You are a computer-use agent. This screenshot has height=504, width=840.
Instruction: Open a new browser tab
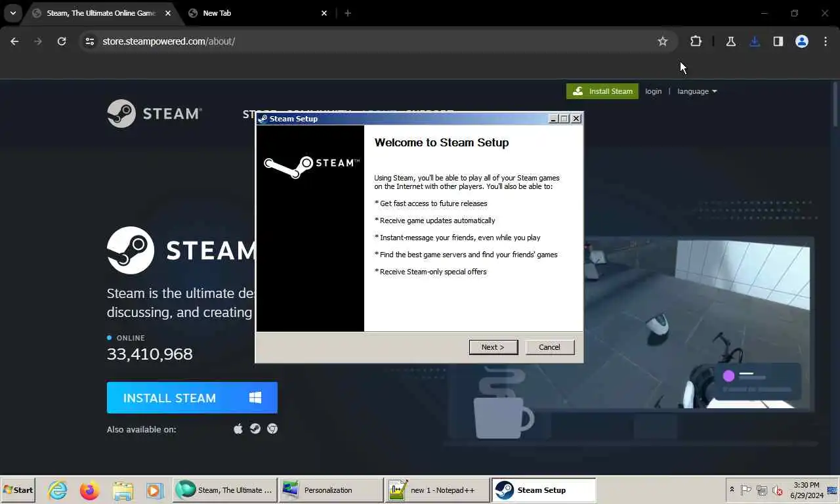pyautogui.click(x=348, y=13)
